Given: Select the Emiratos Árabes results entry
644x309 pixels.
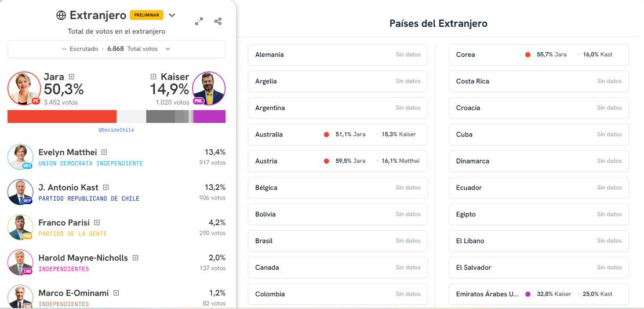Looking at the screenshot, I should 539,294.
